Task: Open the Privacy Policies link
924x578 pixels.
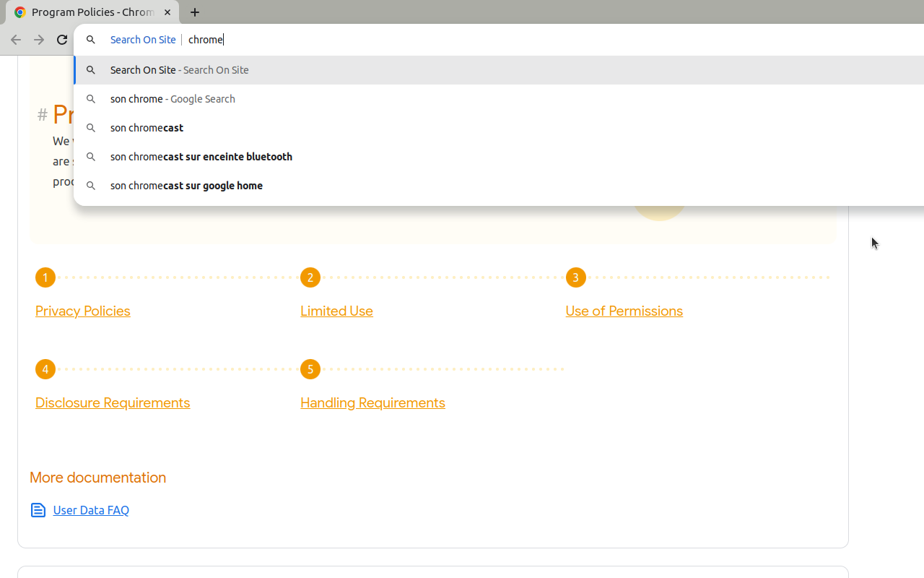Action: (82, 311)
